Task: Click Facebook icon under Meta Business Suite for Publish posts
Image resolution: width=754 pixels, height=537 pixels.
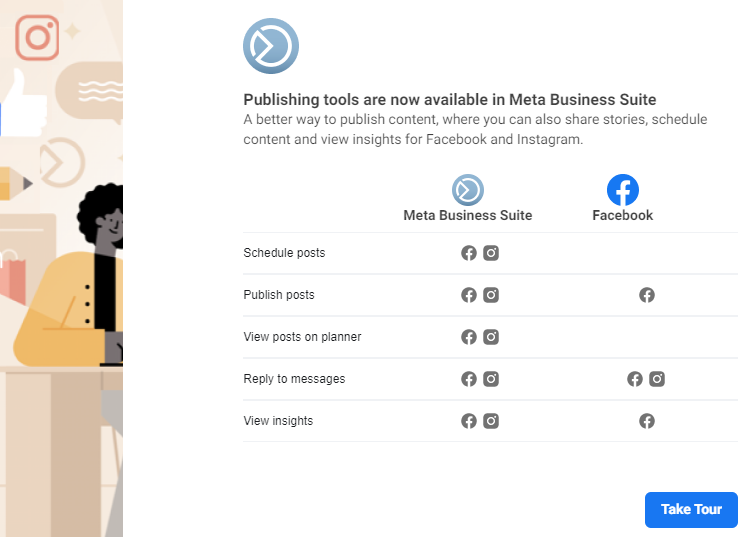Action: pyautogui.click(x=469, y=295)
